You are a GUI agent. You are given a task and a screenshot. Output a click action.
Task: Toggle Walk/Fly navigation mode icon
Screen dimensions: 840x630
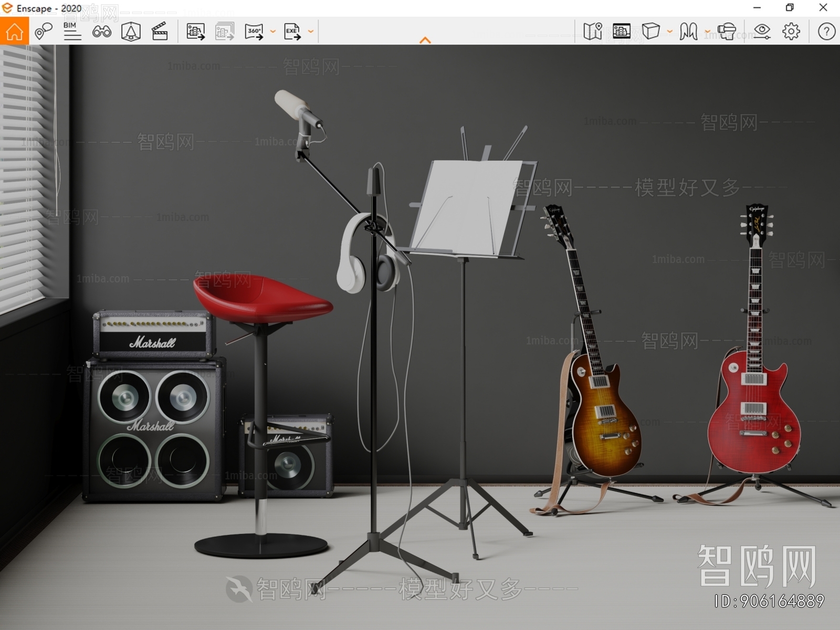(x=689, y=31)
